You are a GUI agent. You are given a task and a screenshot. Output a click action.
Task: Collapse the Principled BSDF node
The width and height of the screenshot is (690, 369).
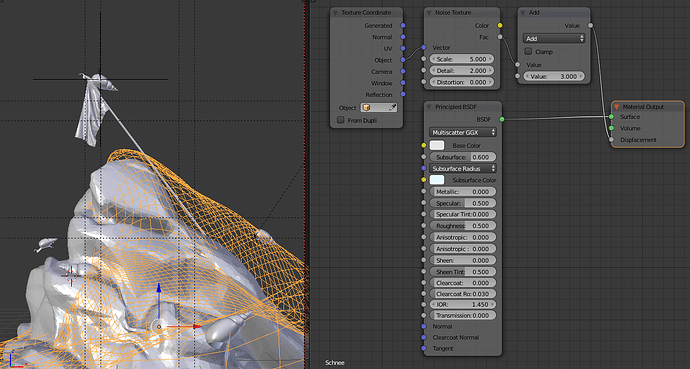click(x=429, y=107)
